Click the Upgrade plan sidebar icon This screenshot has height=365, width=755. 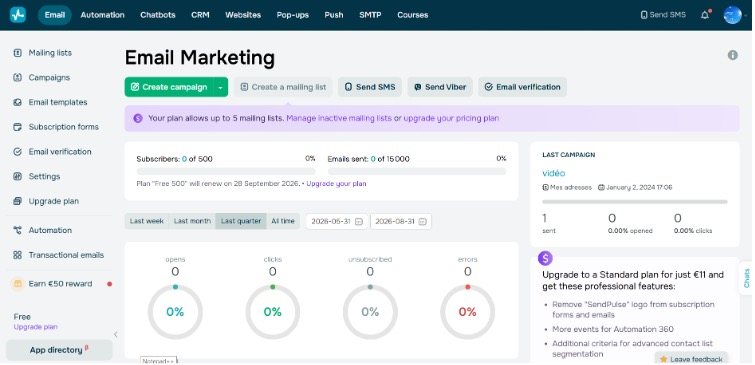[17, 201]
